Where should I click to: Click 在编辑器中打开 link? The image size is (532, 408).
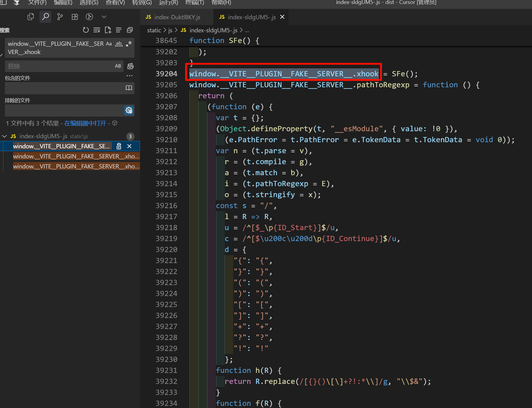tap(85, 123)
